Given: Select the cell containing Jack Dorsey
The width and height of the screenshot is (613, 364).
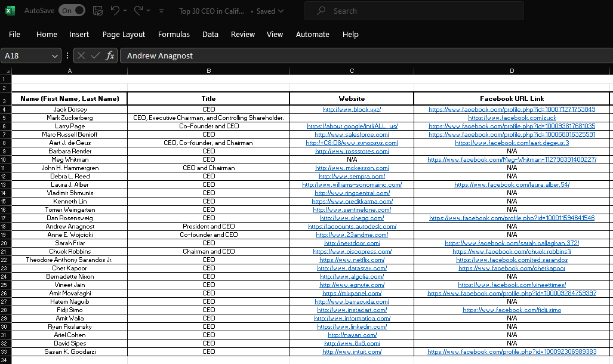Looking at the screenshot, I should [70, 109].
